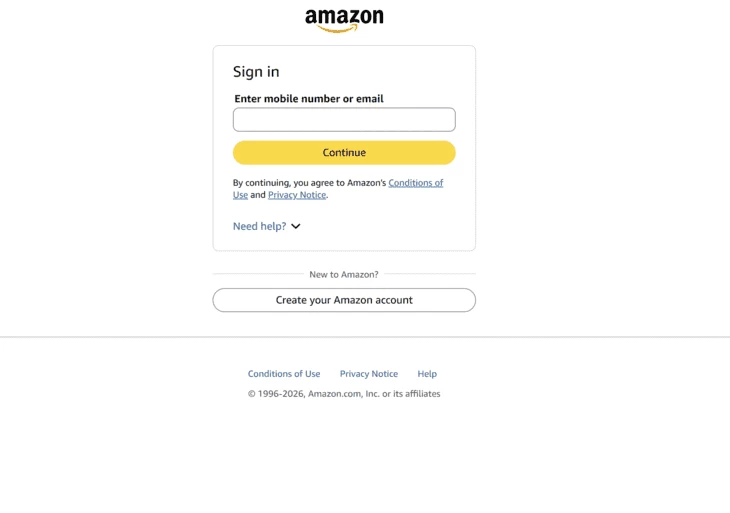Click the Sign in heading
Image resolution: width=730 pixels, height=513 pixels.
(256, 72)
